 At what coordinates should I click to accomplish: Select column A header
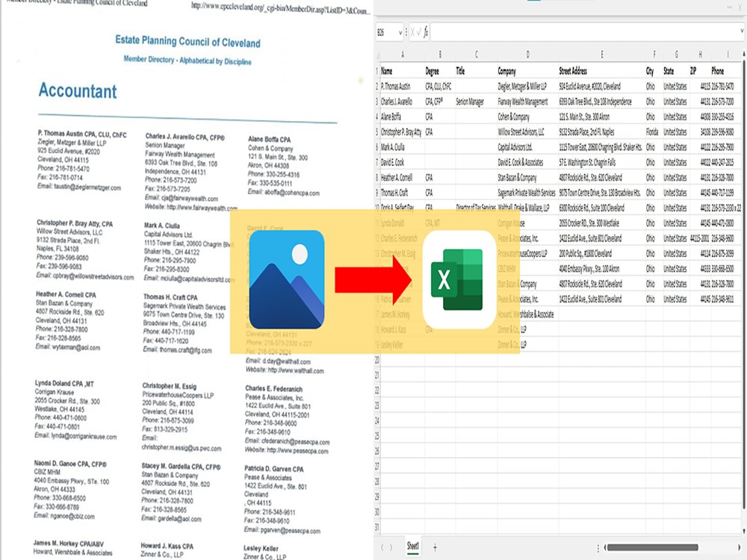(x=403, y=55)
